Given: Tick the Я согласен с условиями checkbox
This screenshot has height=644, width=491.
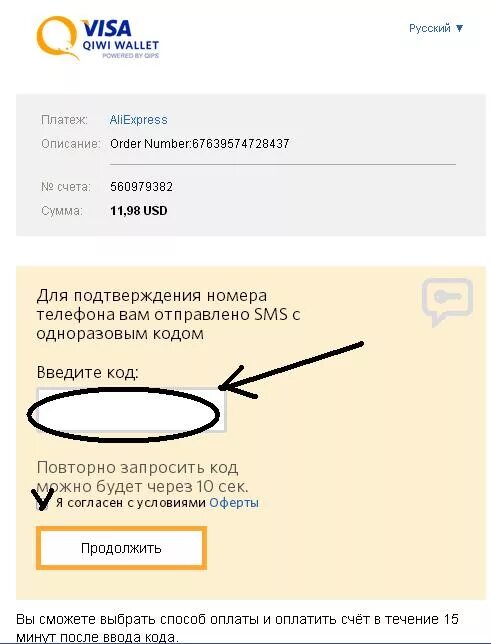Looking at the screenshot, I should point(42,505).
